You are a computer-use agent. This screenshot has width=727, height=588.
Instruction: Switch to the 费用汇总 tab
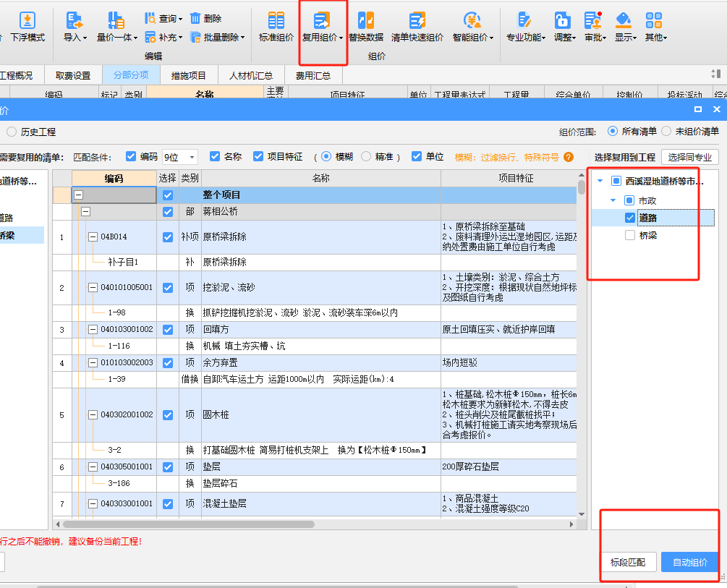tap(313, 75)
